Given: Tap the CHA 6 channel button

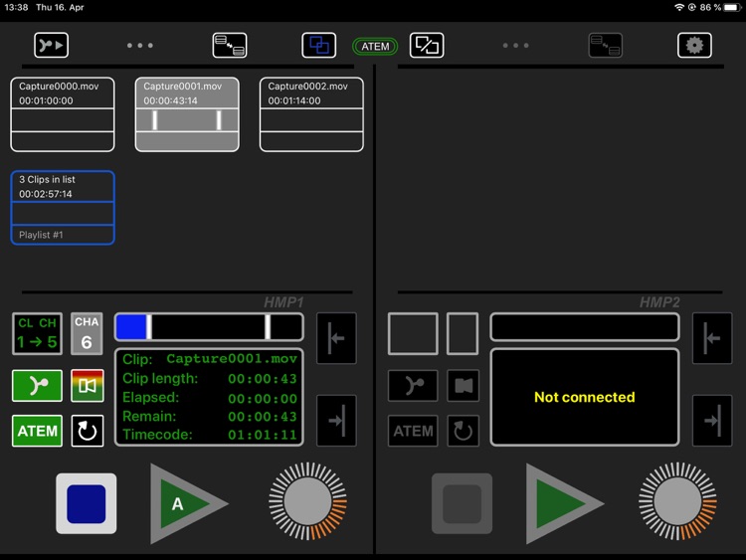Looking at the screenshot, I should click(87, 333).
